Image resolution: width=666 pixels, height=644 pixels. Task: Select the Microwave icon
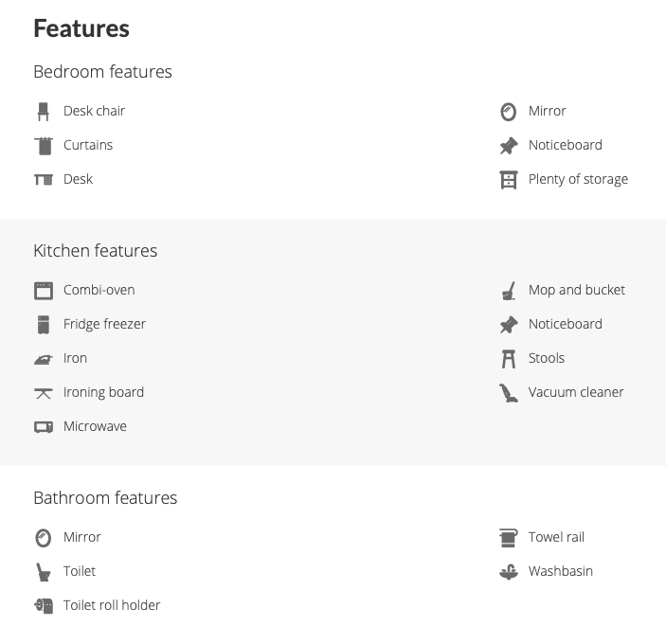[44, 426]
